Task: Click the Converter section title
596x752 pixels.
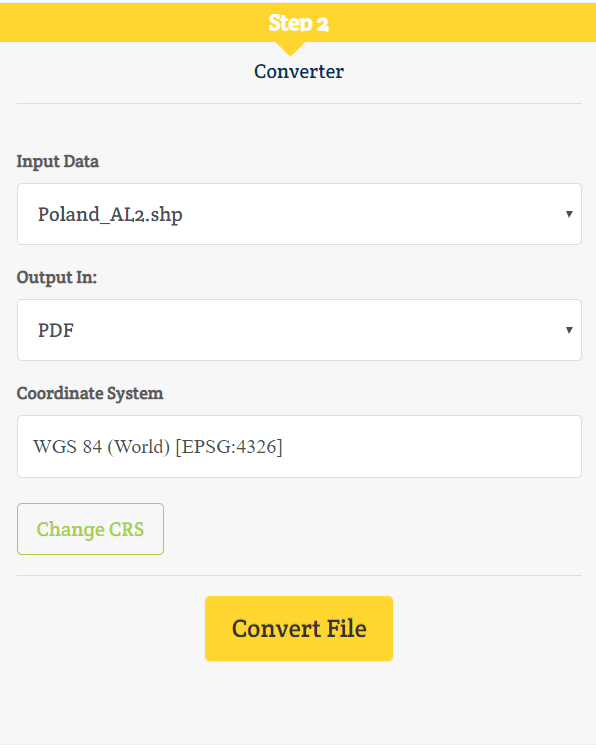Action: pyautogui.click(x=299, y=71)
